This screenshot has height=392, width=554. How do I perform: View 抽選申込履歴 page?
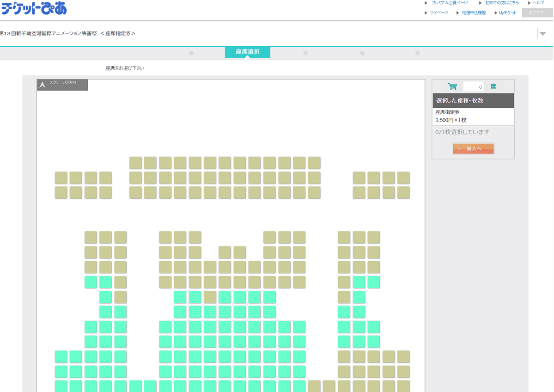pos(474,13)
